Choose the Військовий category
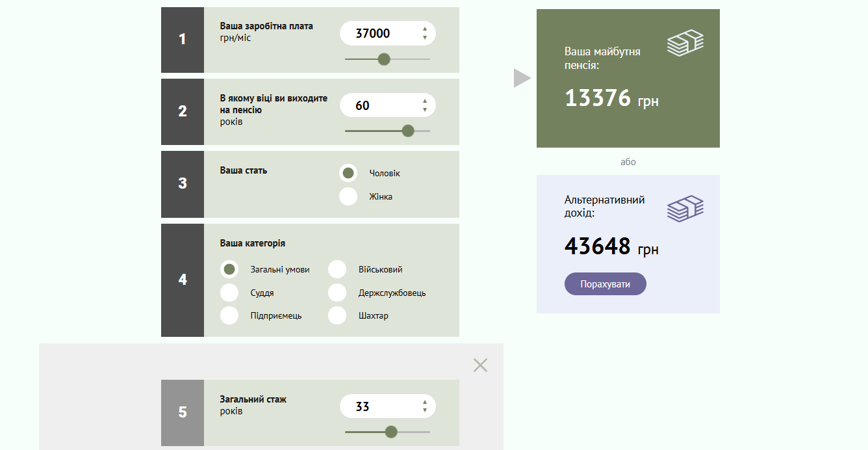This screenshot has width=868, height=450. click(337, 269)
